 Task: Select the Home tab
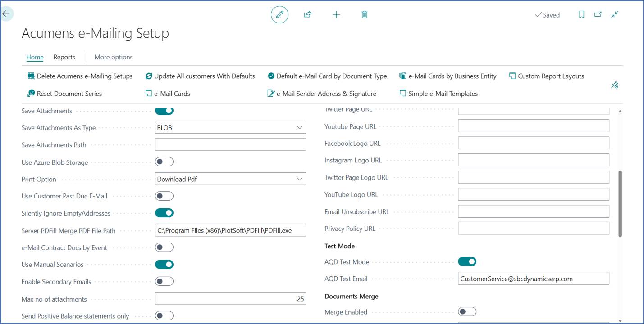click(x=35, y=57)
